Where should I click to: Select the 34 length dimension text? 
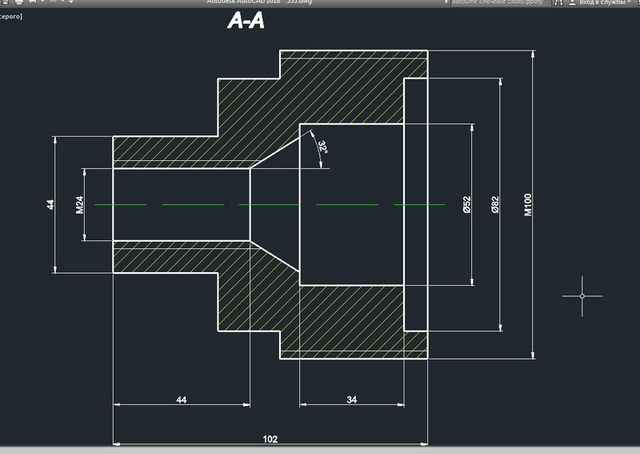(351, 400)
